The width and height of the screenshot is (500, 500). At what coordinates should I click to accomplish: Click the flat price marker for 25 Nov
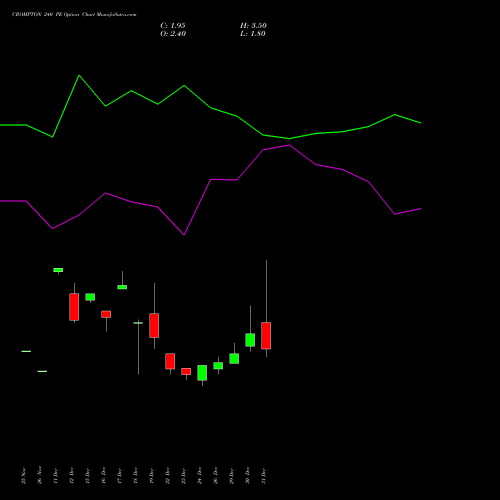[26, 351]
